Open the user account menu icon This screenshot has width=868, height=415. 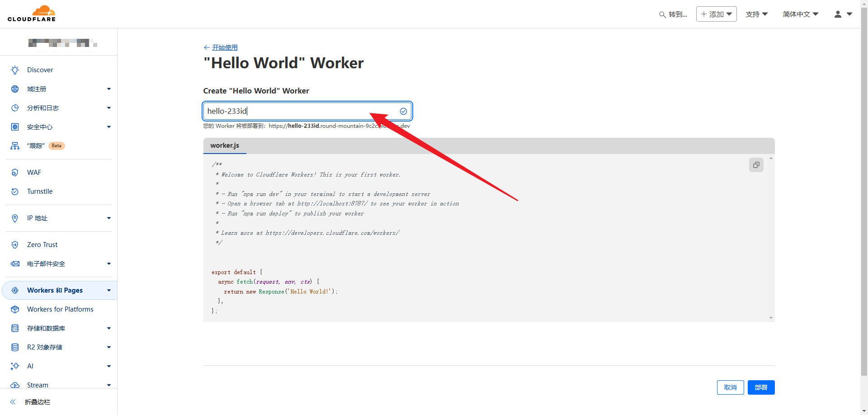pyautogui.click(x=838, y=14)
